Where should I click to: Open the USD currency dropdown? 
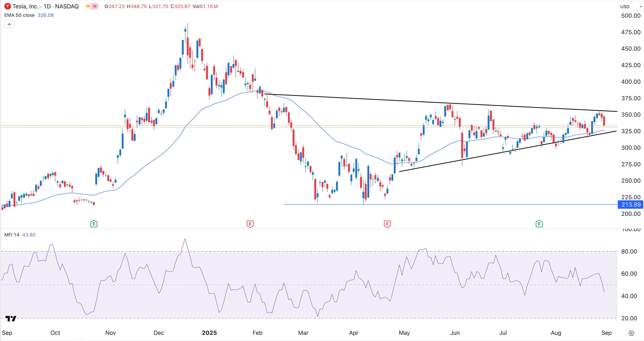click(631, 7)
